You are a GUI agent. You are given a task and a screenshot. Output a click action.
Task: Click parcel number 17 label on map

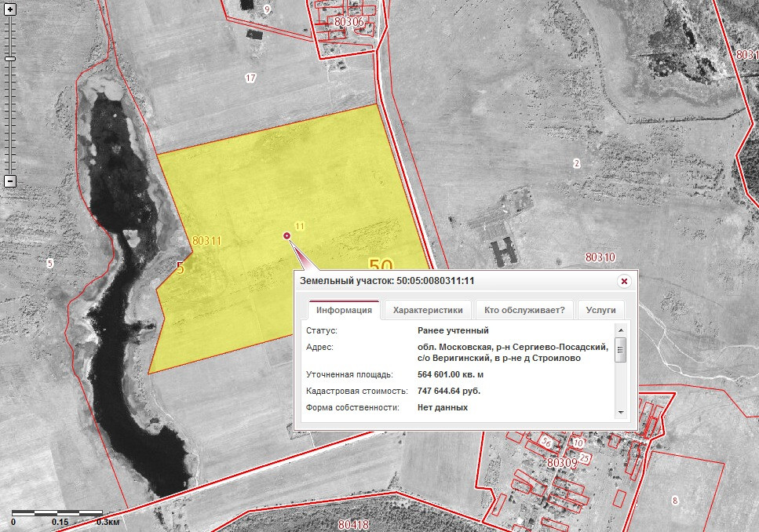pyautogui.click(x=250, y=78)
